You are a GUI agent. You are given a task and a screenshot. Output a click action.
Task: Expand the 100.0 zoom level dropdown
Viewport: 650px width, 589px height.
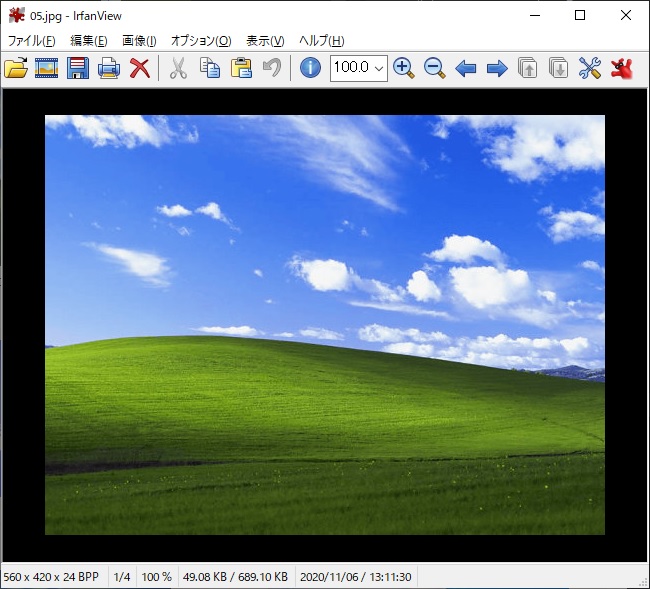379,68
